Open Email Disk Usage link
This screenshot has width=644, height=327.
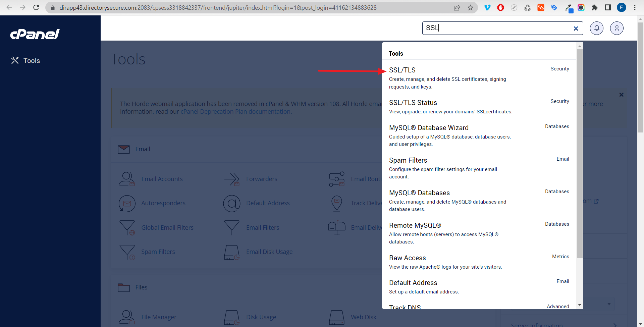269,252
